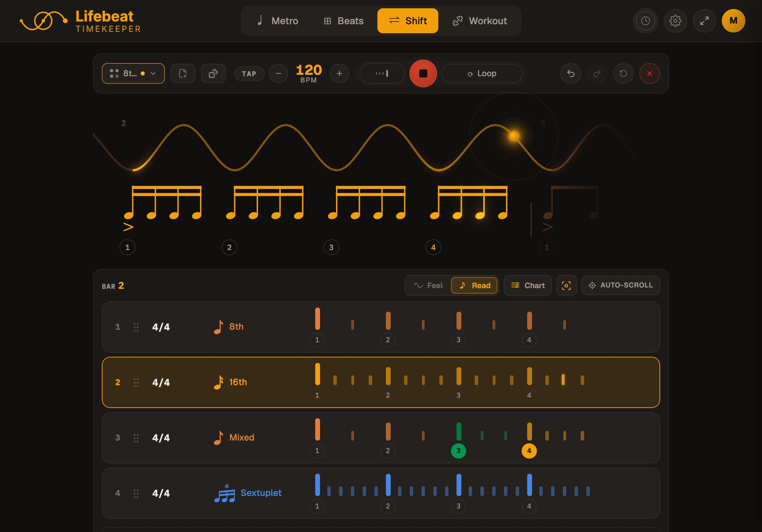
Task: Click drag handle of bar 2 row
Action: pyautogui.click(x=136, y=382)
